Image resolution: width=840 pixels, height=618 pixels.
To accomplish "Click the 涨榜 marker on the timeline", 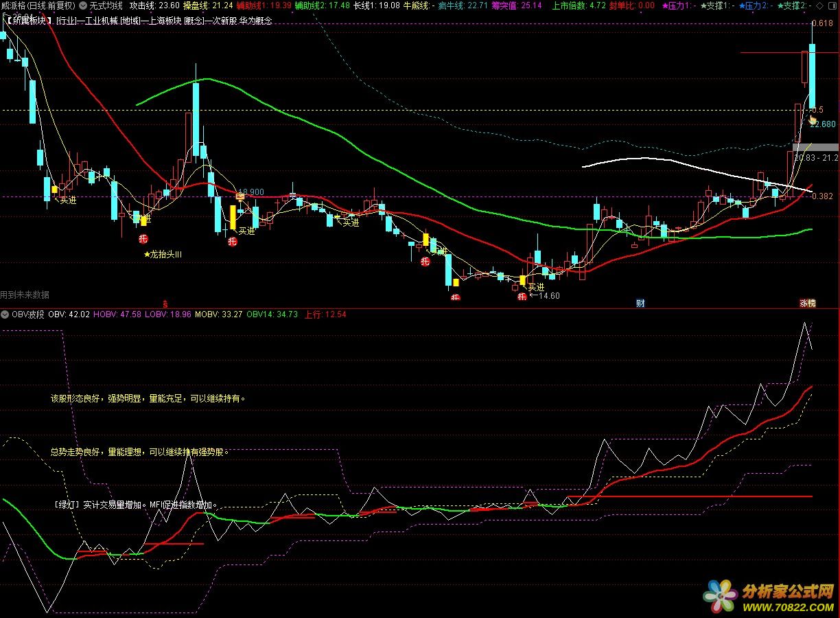I will click(807, 303).
